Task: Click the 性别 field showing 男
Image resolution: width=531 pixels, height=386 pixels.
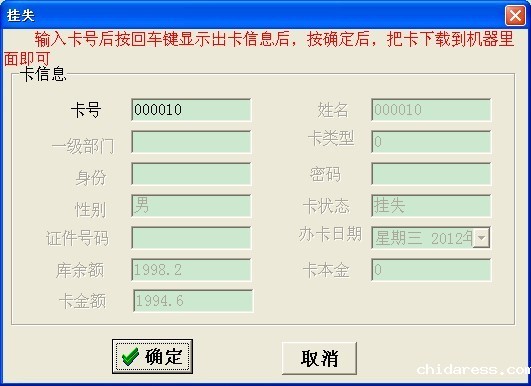Action: (x=191, y=206)
